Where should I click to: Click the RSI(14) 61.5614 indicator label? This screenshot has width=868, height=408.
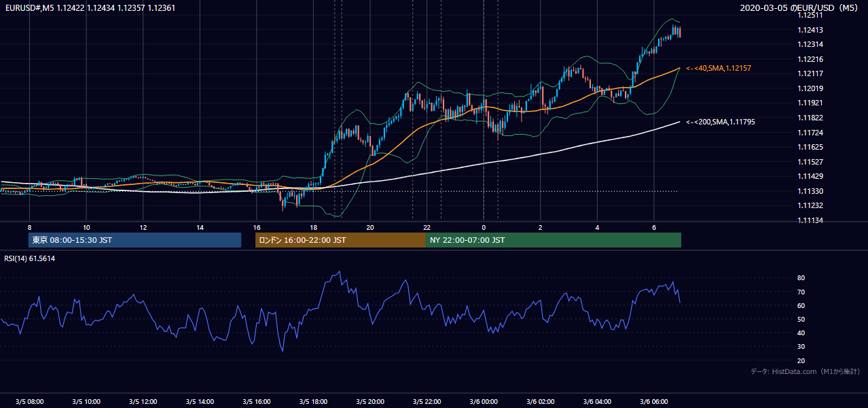29,258
